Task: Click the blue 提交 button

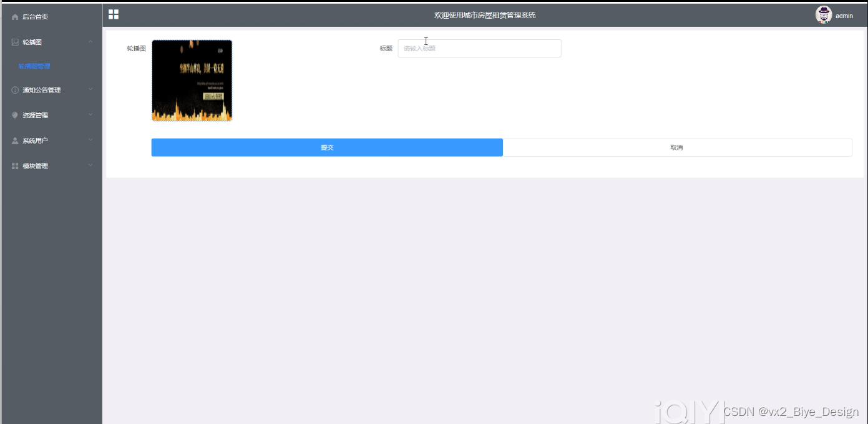Action: click(x=327, y=147)
